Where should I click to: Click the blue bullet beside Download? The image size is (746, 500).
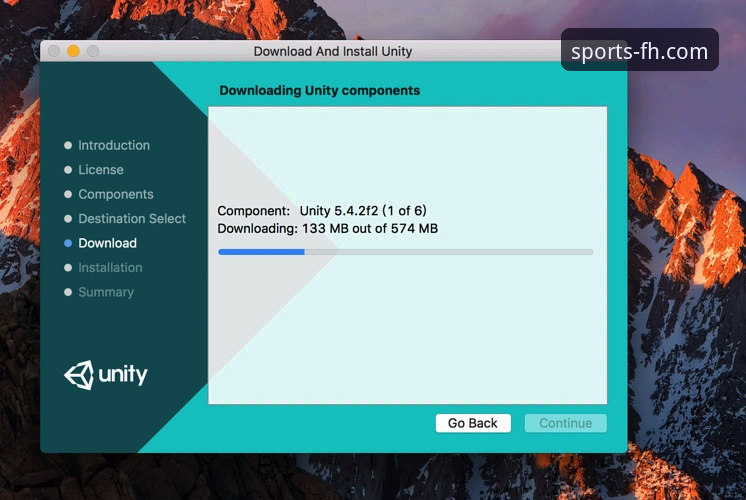[68, 243]
